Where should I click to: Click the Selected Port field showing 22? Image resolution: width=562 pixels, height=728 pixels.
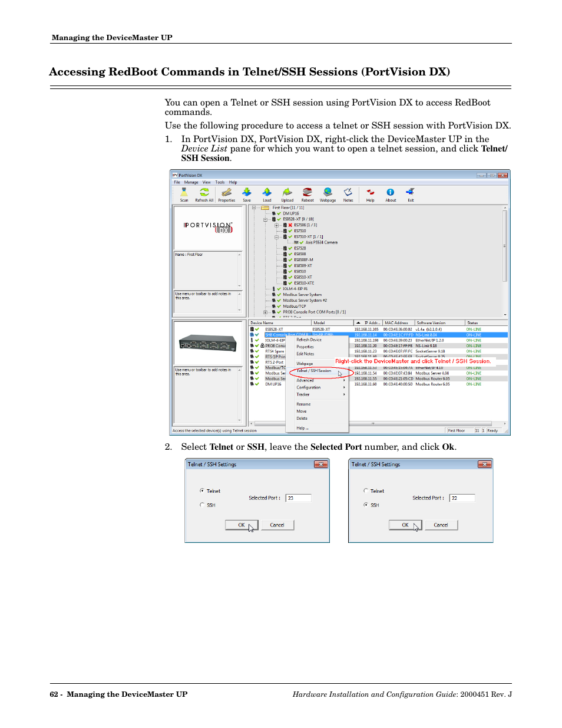[x=462, y=498]
